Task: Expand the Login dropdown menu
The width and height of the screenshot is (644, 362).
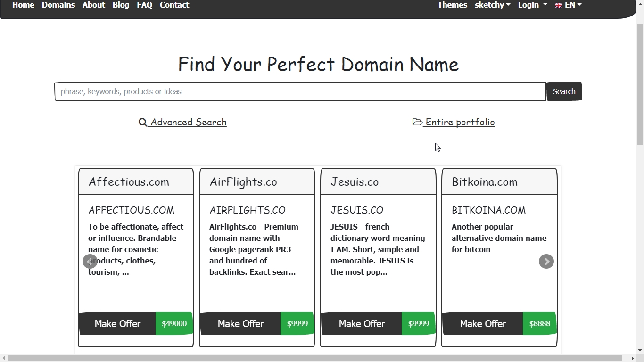Action: (x=532, y=5)
